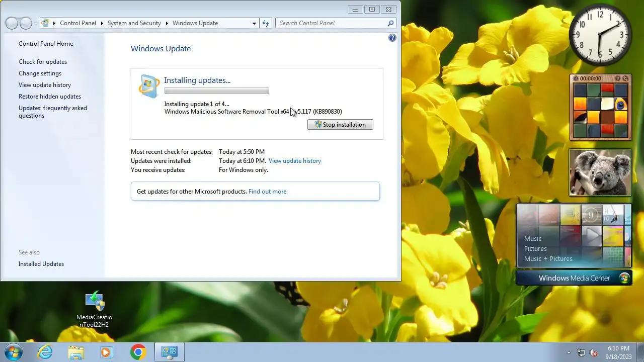Click the muted volume tray icon

(x=593, y=352)
